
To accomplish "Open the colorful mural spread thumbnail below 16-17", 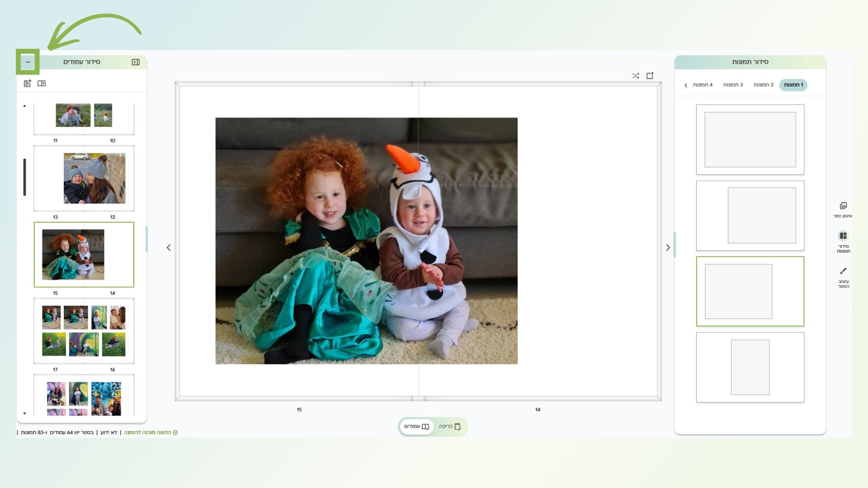I will coord(84,395).
